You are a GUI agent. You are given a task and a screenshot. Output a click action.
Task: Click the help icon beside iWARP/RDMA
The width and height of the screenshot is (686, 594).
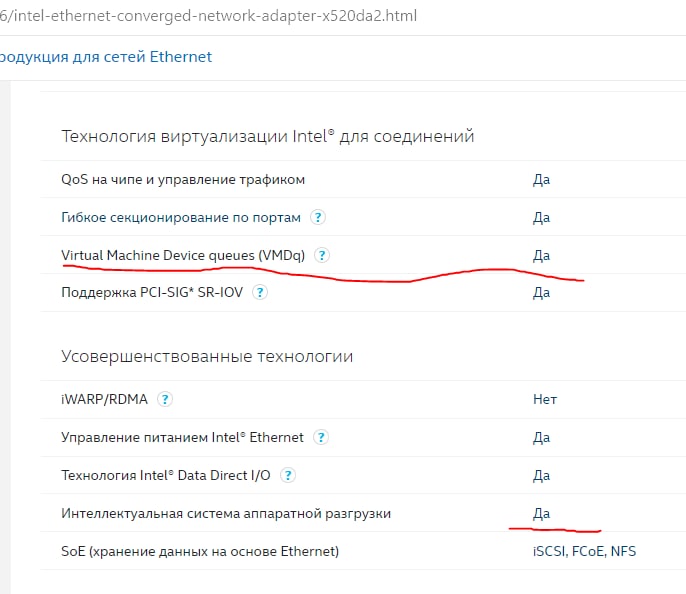[165, 399]
